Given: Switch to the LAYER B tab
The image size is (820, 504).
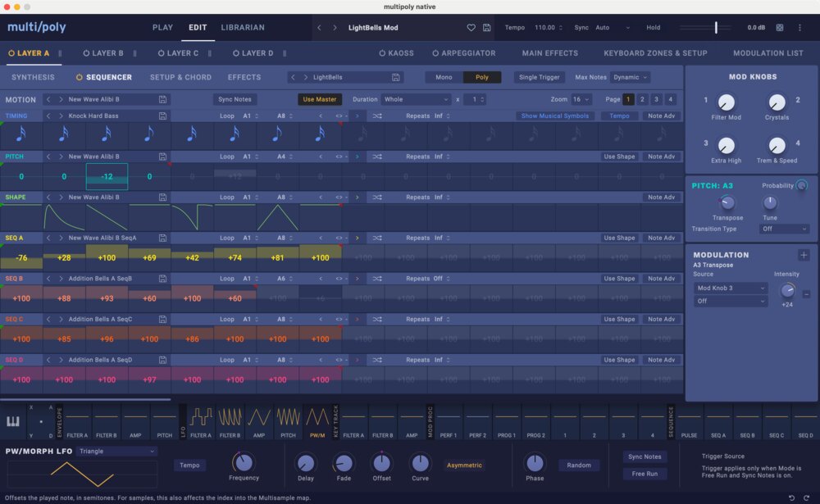Looking at the screenshot, I should tap(107, 52).
